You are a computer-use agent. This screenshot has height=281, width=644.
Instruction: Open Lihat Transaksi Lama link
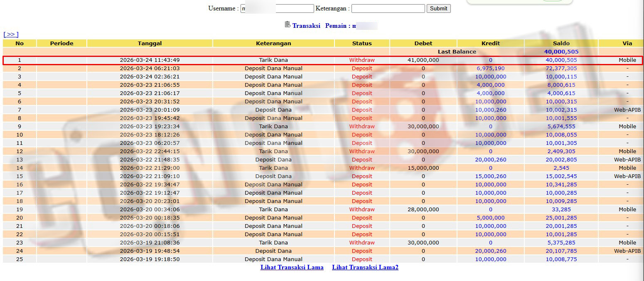(x=292, y=267)
